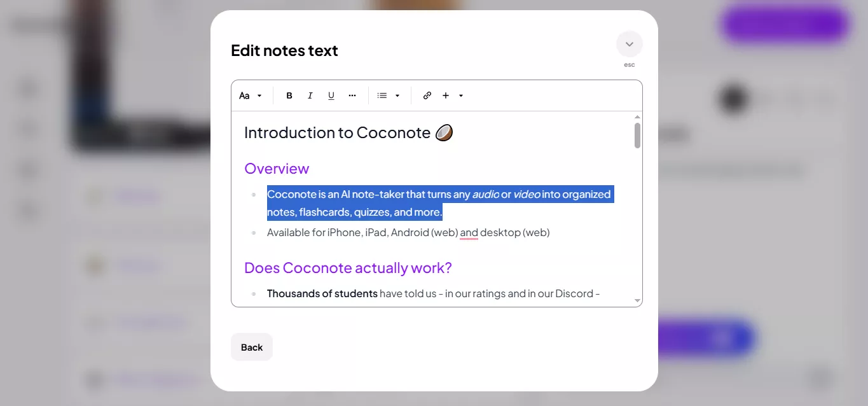Toggle italic formatting
The image size is (868, 406).
(310, 95)
